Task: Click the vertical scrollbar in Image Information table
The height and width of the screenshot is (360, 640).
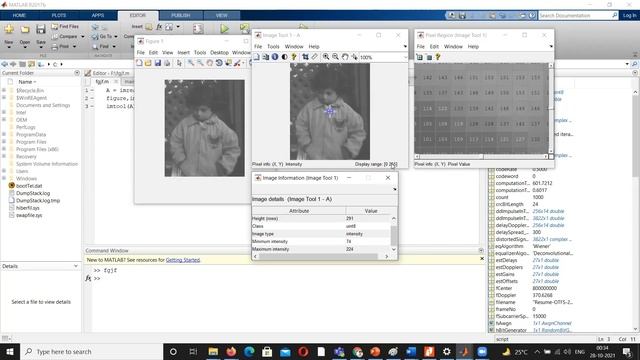Action: pos(394,235)
